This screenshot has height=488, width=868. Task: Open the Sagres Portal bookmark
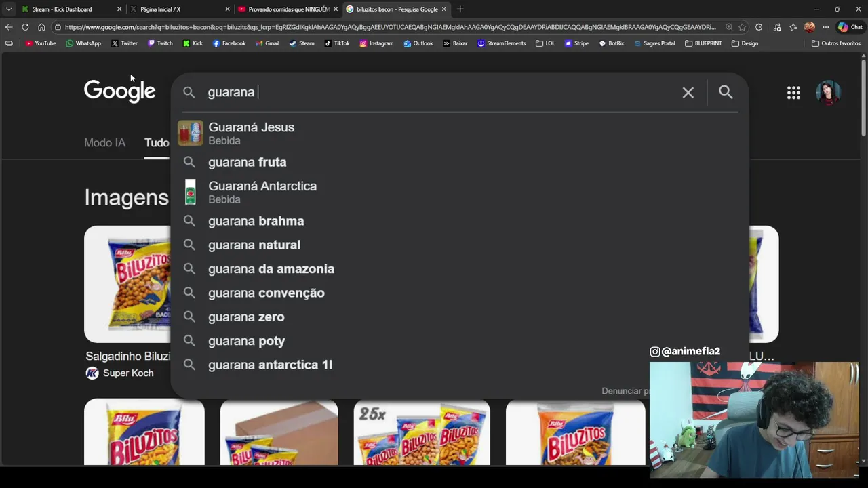tap(654, 43)
